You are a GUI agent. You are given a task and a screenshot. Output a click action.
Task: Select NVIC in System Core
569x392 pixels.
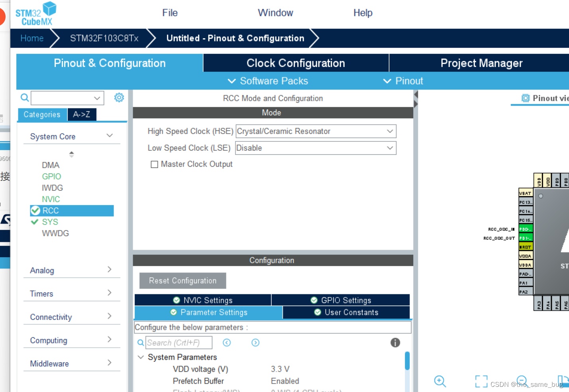51,199
